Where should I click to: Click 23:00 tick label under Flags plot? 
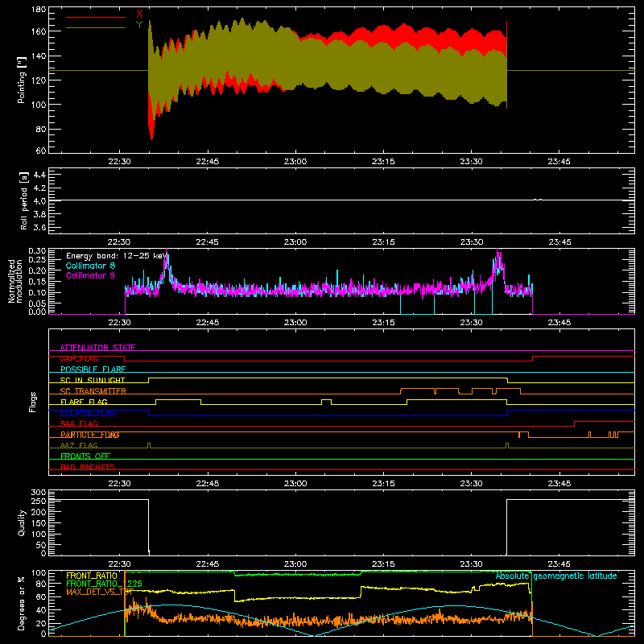[x=295, y=484]
